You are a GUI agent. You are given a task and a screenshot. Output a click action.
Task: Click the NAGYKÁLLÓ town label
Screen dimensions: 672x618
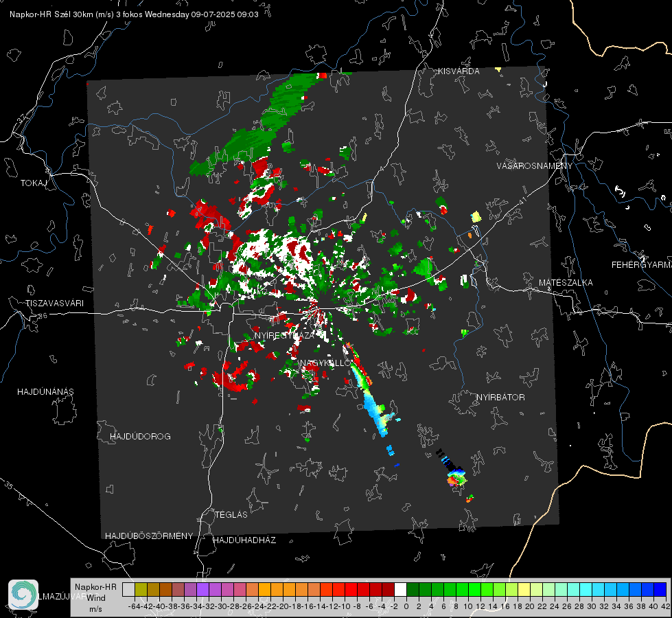point(325,363)
